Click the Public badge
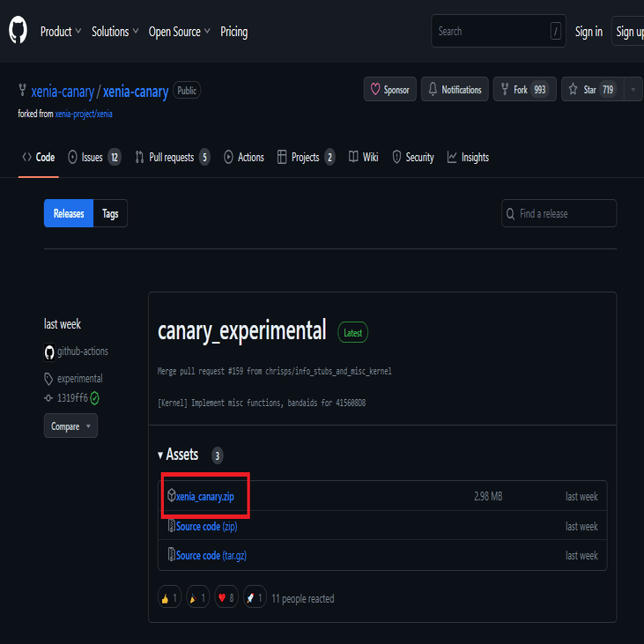 click(x=187, y=91)
